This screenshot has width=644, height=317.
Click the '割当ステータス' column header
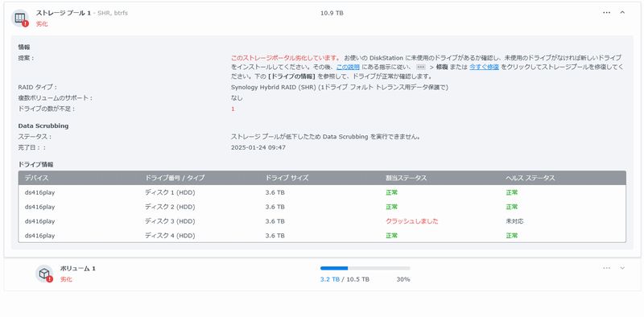(406, 178)
